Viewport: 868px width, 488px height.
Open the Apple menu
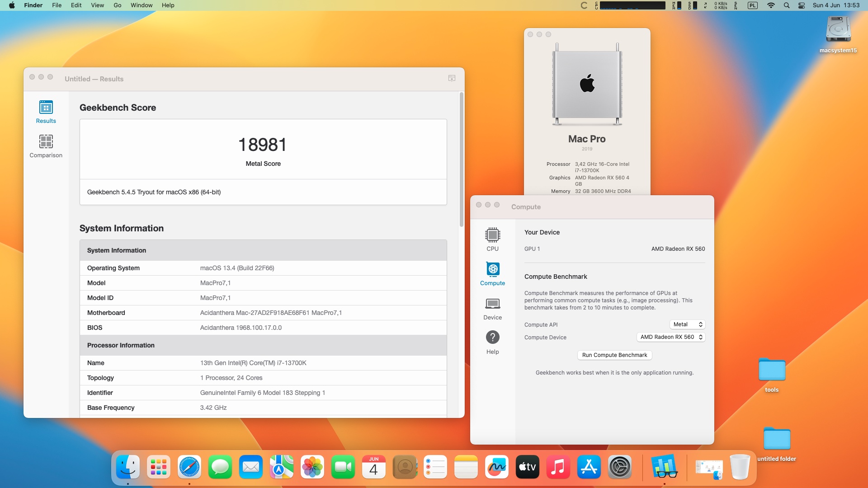pyautogui.click(x=12, y=5)
